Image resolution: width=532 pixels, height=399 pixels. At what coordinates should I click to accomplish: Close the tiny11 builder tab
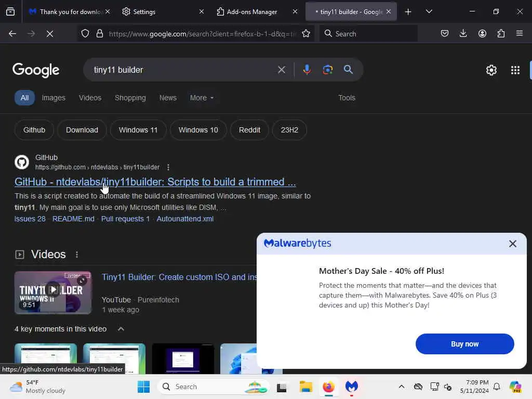(389, 11)
